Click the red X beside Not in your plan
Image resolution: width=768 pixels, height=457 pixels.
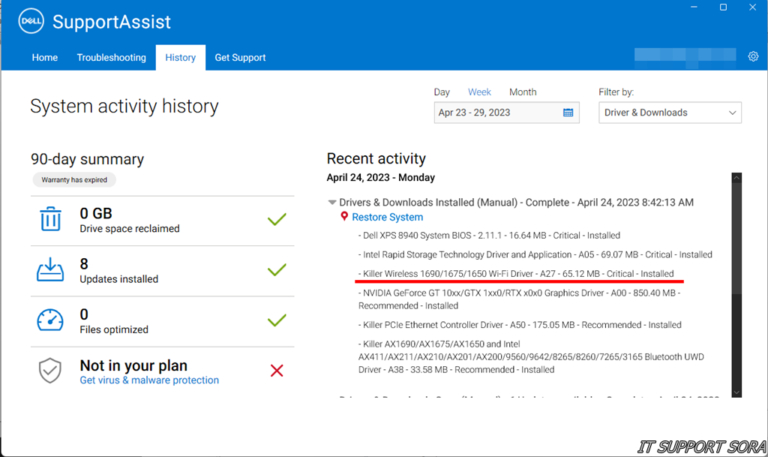[x=277, y=371]
